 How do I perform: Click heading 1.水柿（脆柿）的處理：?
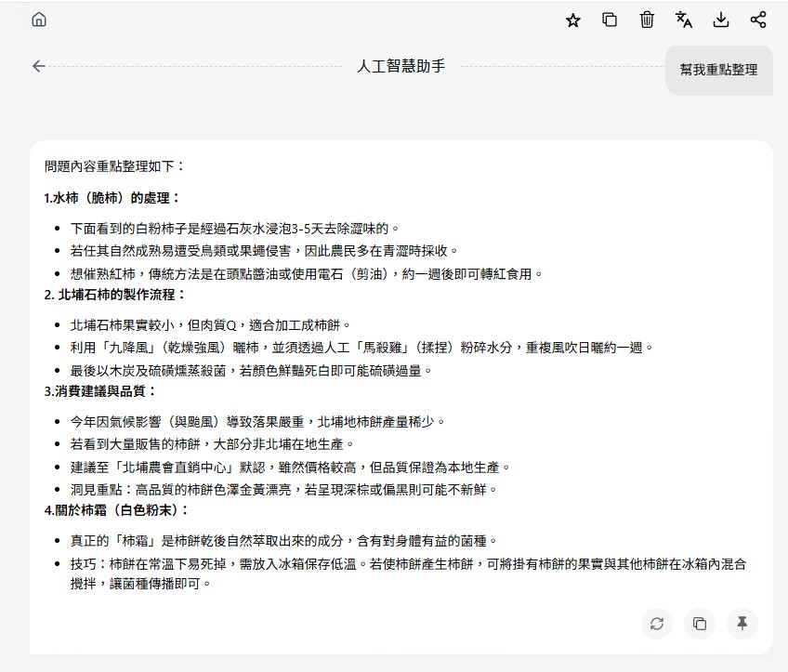[x=112, y=198]
